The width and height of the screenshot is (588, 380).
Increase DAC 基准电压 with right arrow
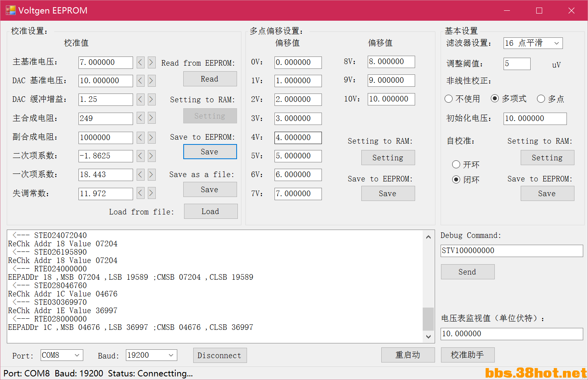click(x=151, y=81)
